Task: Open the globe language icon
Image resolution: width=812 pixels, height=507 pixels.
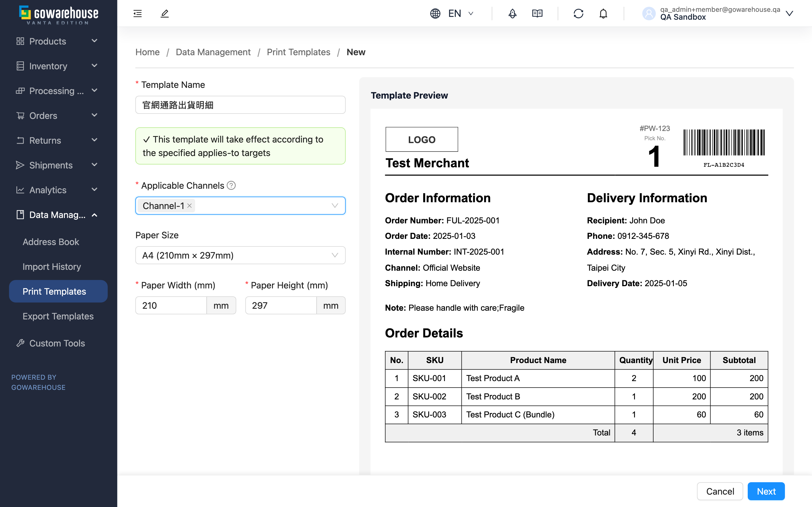Action: point(435,14)
